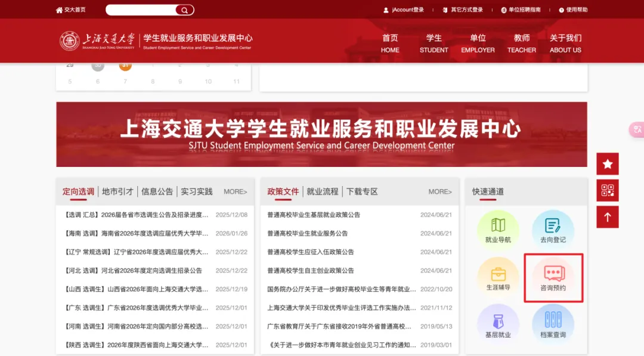Select calendar date 10
This screenshot has height=356, width=644.
click(208, 81)
